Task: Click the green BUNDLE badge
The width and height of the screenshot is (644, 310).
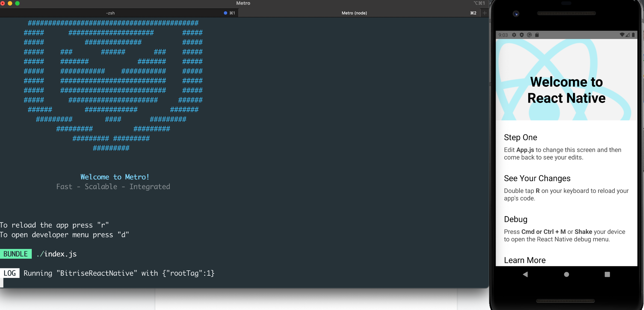Action: pyautogui.click(x=16, y=254)
